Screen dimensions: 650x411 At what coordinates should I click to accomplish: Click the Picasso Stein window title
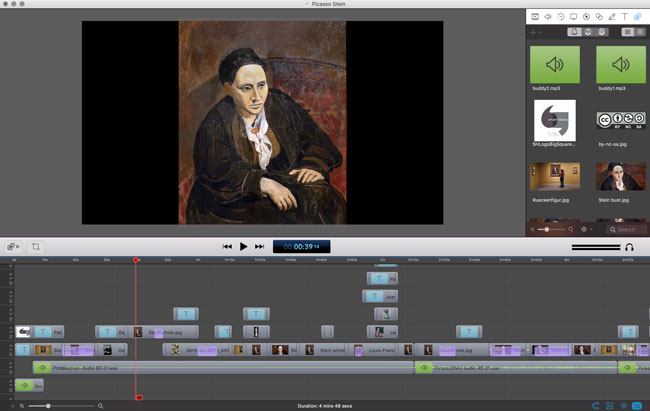coord(328,4)
